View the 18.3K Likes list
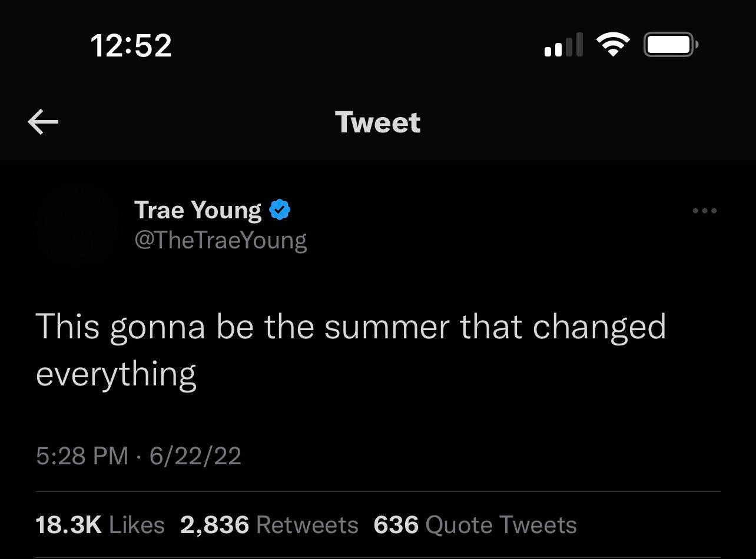This screenshot has width=756, height=559. click(100, 525)
